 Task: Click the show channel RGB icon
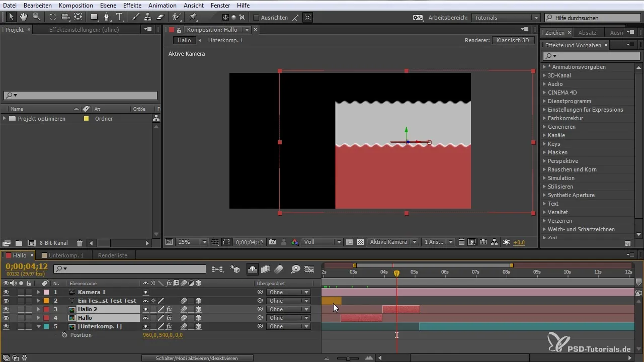click(x=295, y=242)
